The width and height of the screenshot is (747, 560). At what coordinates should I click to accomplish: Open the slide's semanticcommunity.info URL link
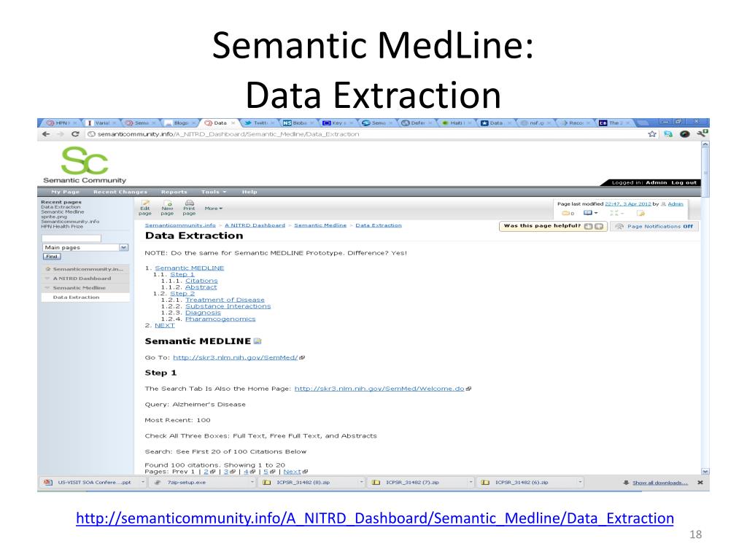[375, 518]
